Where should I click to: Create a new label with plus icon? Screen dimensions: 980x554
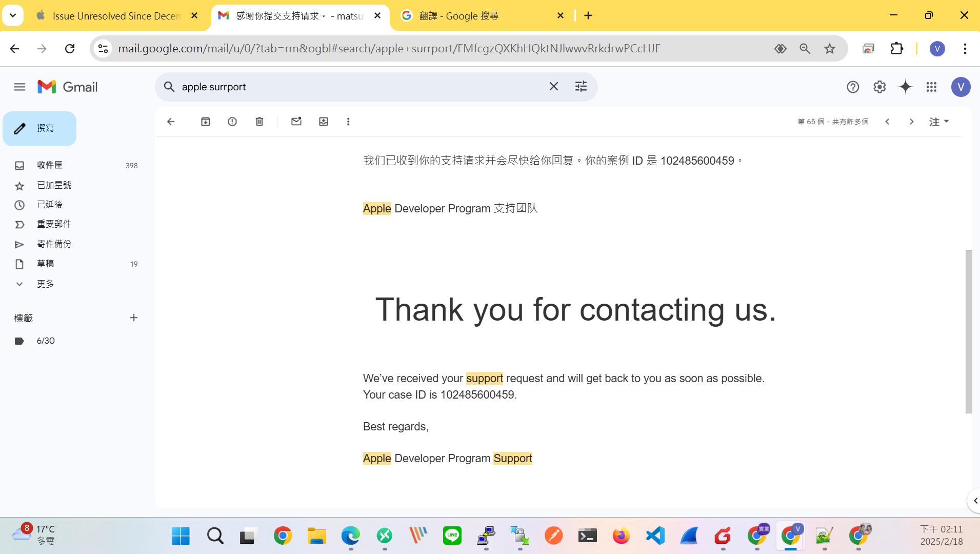134,318
